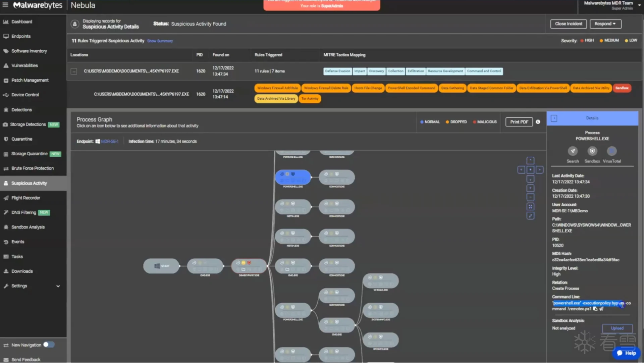Copy the command line text icon
This screenshot has height=363, width=644.
tap(595, 309)
